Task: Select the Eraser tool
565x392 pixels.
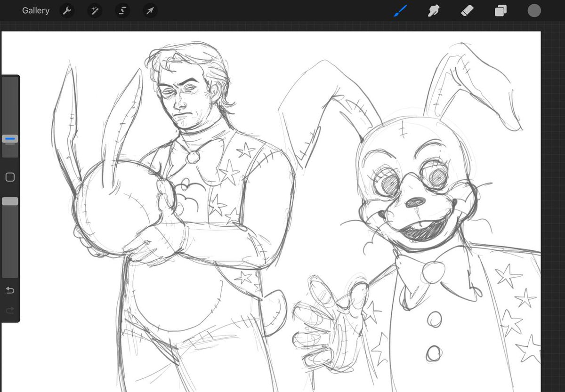Action: pyautogui.click(x=467, y=10)
